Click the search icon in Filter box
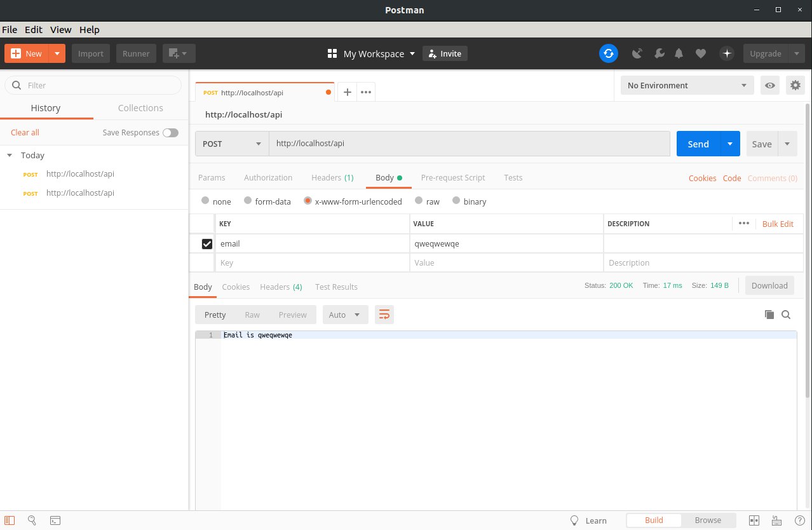Screen dimensions: 812x530 17,85
